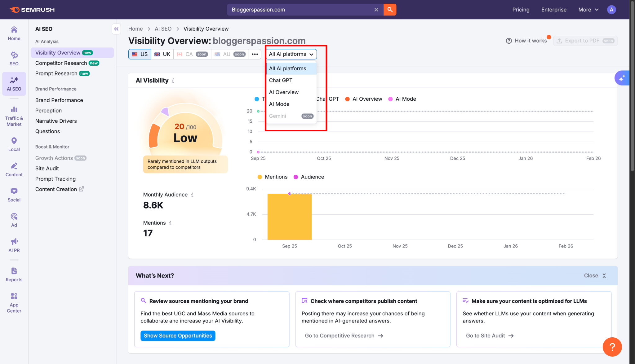Open the Local section
Viewport: 635px width, 364px height.
[x=14, y=144]
